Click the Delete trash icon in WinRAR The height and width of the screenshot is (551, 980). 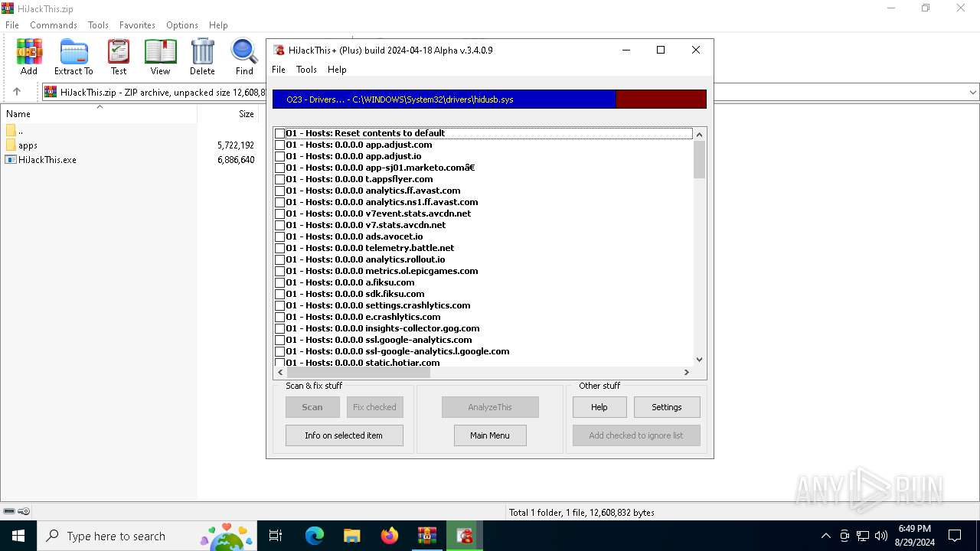[x=202, y=57]
